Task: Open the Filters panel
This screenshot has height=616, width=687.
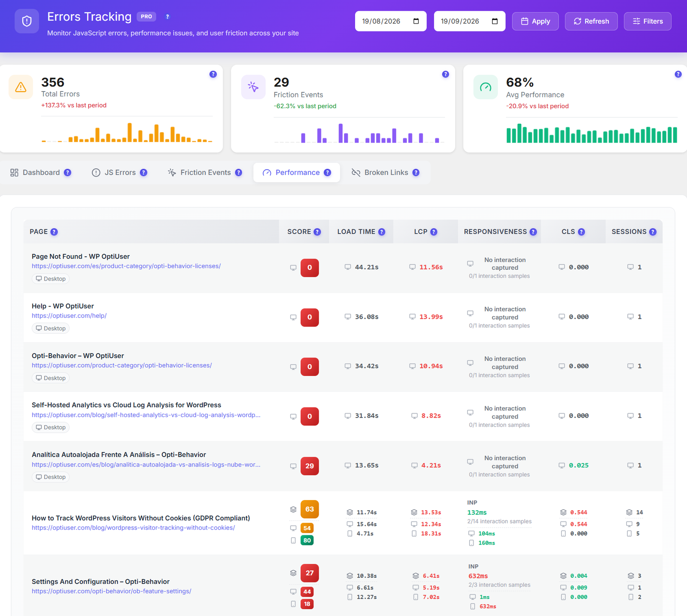Action: pos(647,21)
